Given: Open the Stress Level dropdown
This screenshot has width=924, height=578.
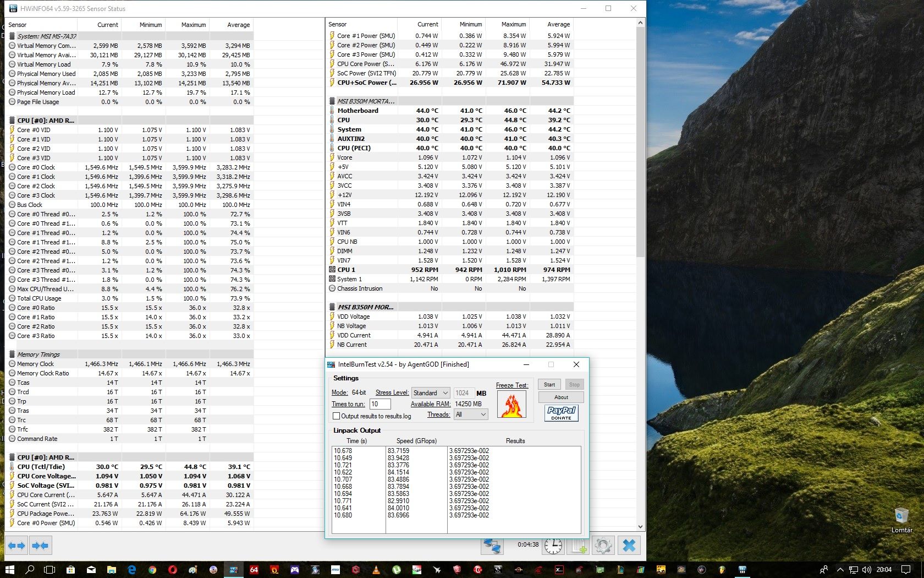Looking at the screenshot, I should pos(431,393).
